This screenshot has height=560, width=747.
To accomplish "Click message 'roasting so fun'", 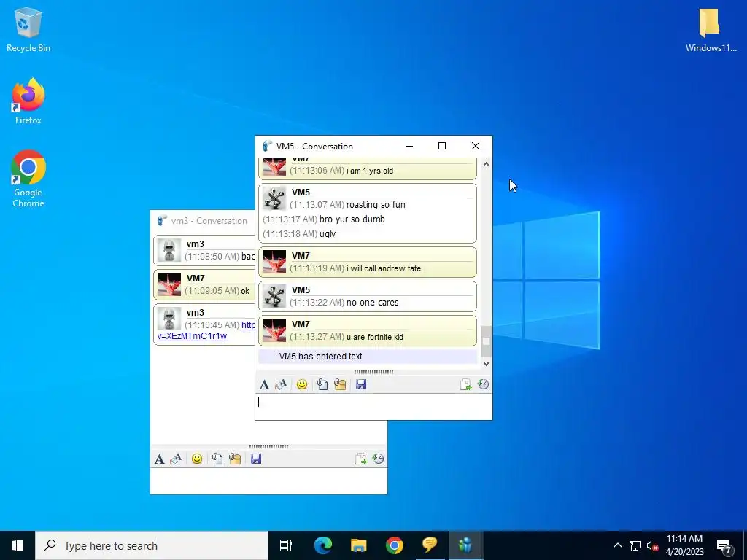I will [x=376, y=205].
